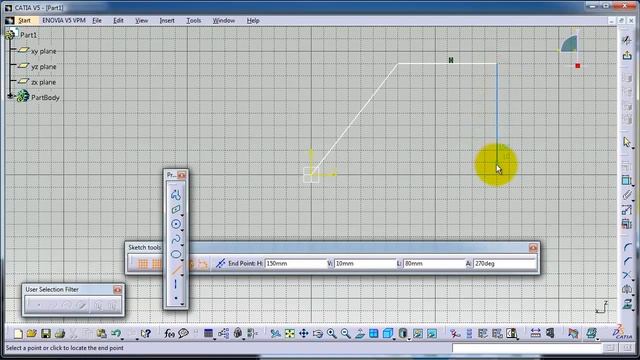Click the L length input field
The height and width of the screenshot is (360, 640).
(x=434, y=264)
